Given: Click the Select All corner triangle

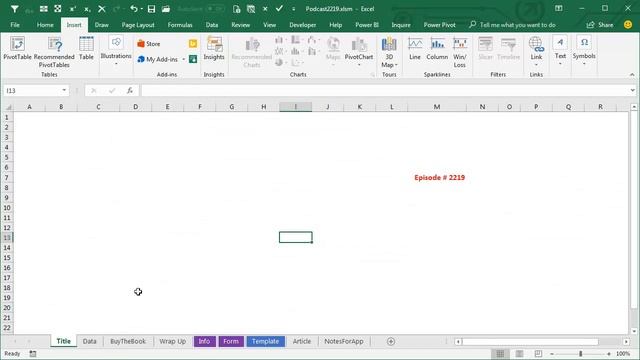Looking at the screenshot, I should click(8, 107).
